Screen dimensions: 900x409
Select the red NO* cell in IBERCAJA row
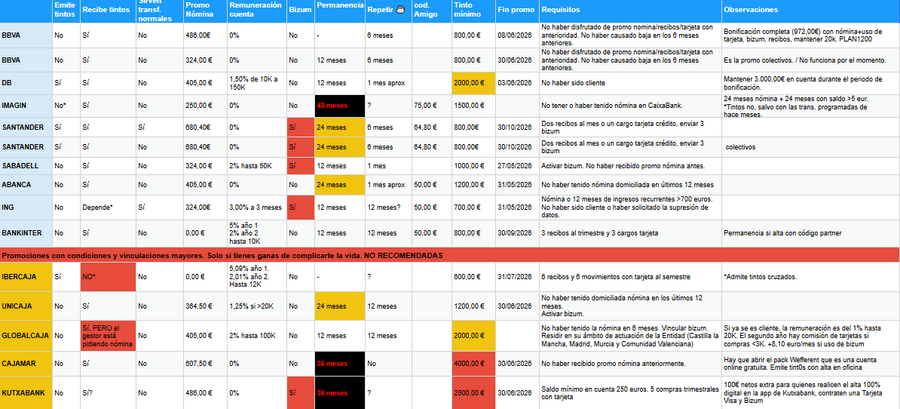pyautogui.click(x=108, y=277)
